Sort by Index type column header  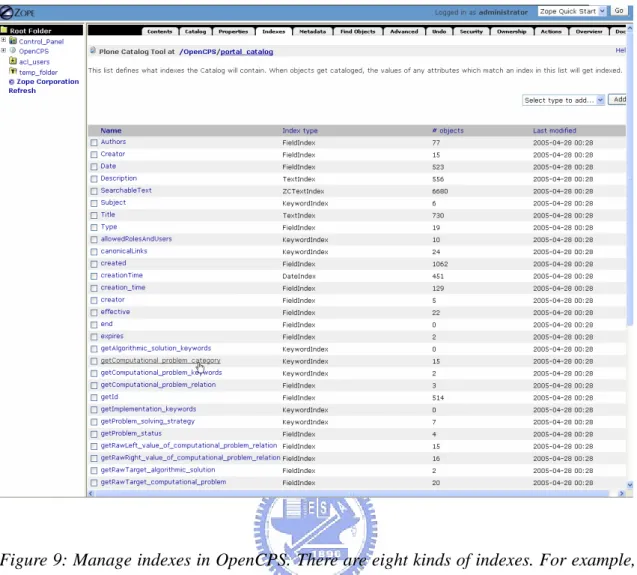tap(300, 130)
